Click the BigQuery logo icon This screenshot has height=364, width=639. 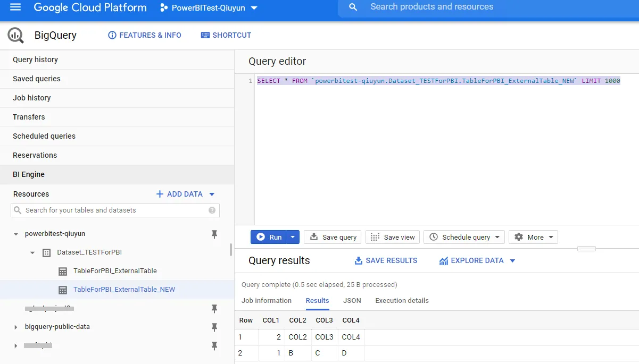coord(15,36)
